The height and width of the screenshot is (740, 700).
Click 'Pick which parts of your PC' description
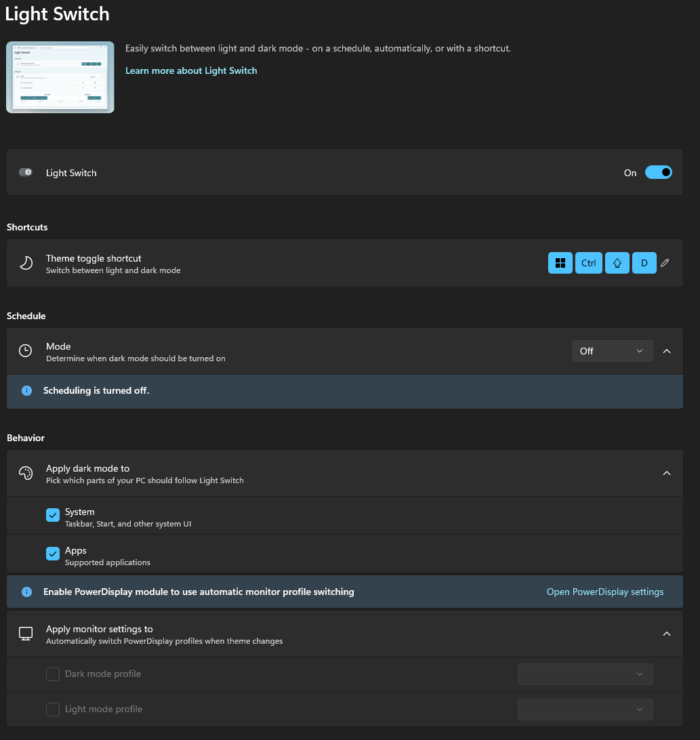pos(145,480)
